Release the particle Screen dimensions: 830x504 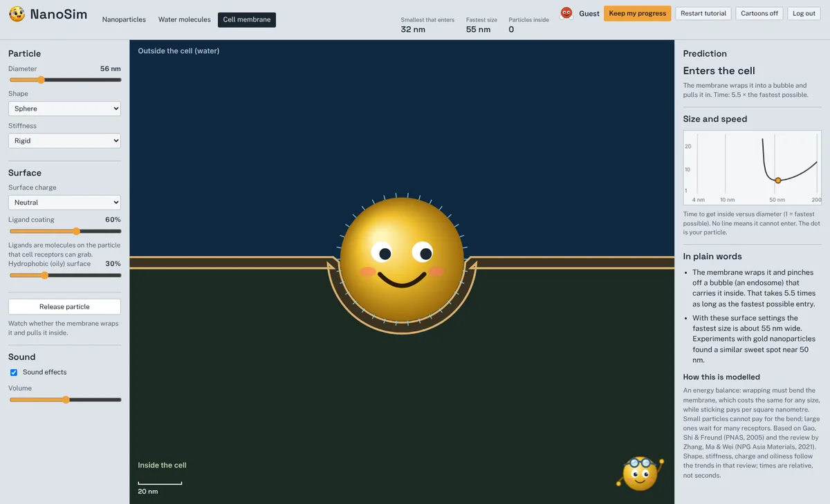point(64,307)
